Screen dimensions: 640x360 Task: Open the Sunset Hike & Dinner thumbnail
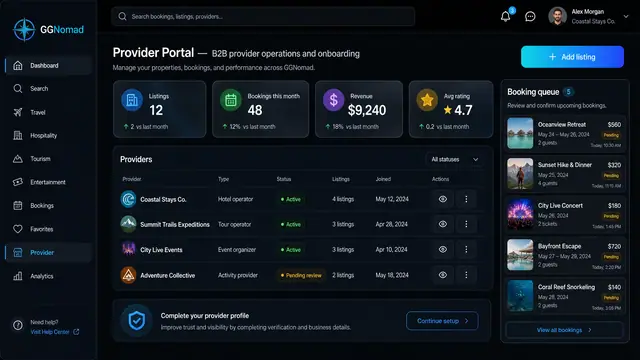coord(520,173)
